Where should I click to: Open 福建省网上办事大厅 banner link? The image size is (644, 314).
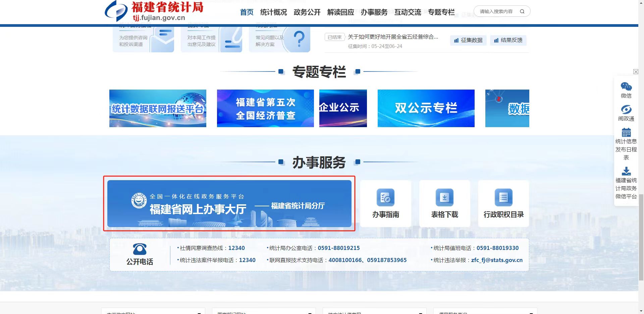coord(229,204)
